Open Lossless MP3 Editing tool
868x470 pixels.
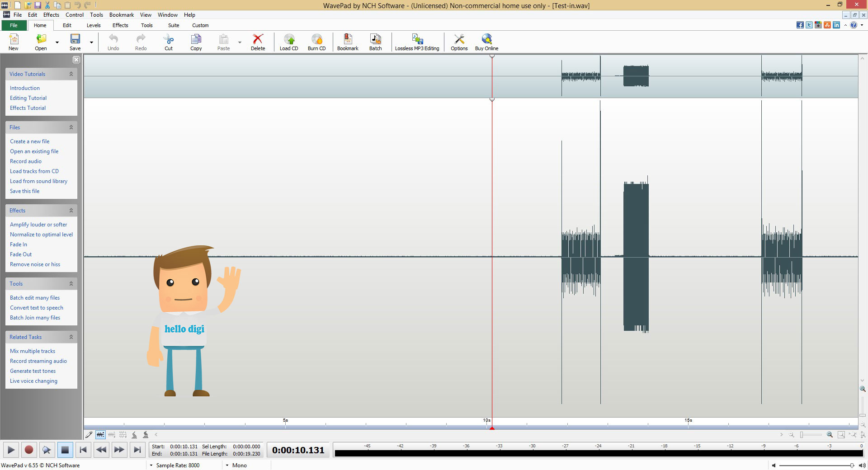coord(417,42)
